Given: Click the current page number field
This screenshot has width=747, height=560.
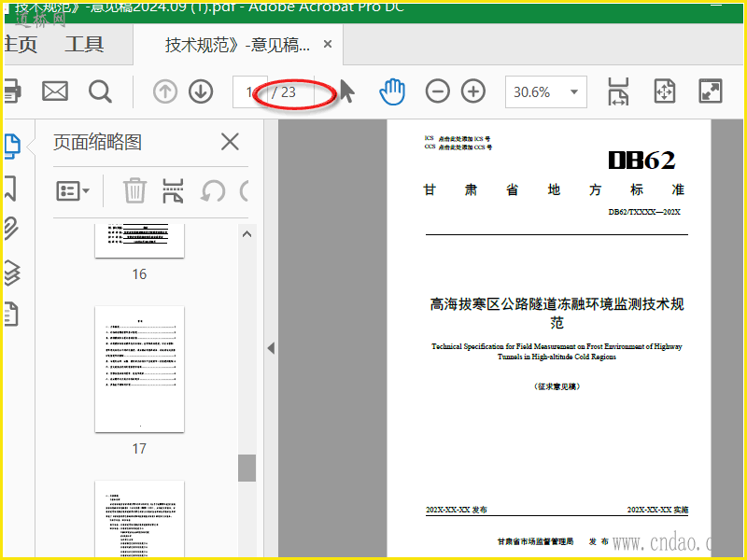Looking at the screenshot, I should tap(248, 91).
